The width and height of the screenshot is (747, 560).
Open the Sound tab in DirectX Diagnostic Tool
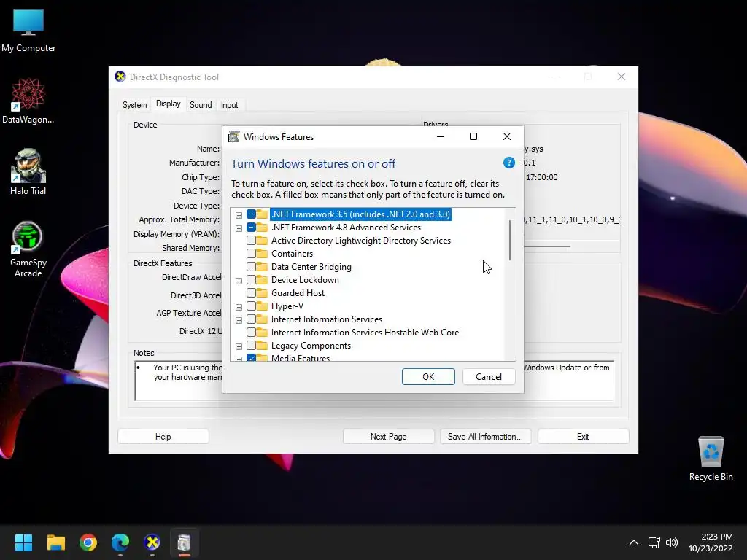(x=201, y=105)
